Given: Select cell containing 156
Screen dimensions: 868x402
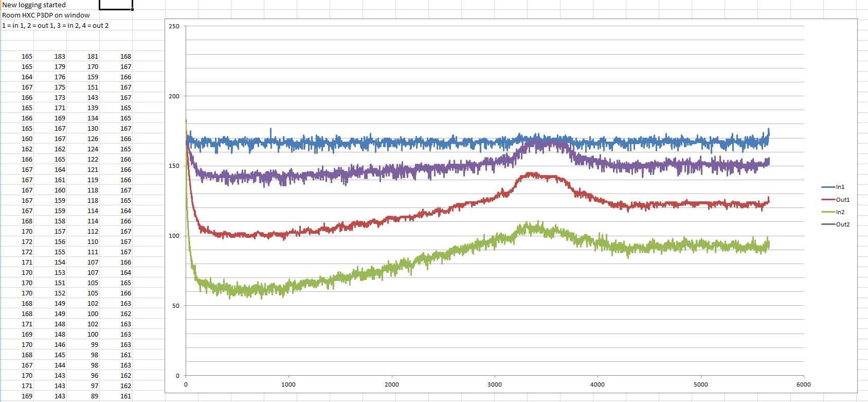Looking at the screenshot, I should [50, 241].
